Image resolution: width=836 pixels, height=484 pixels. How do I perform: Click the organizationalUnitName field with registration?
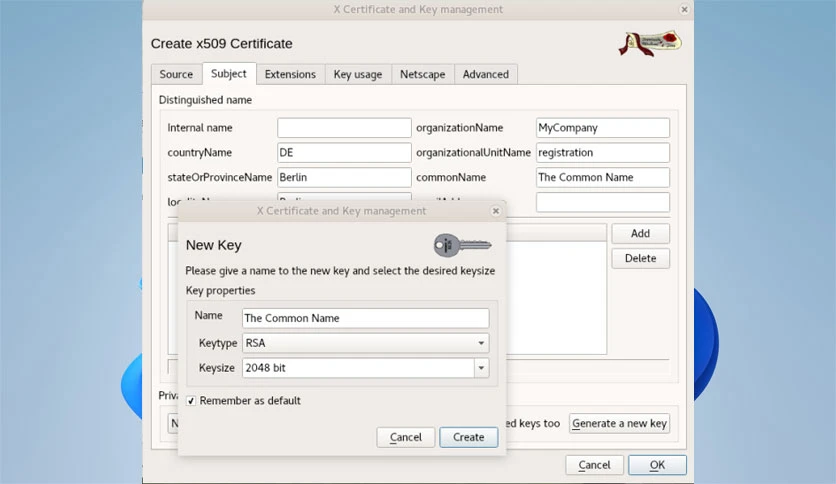[x=602, y=152]
